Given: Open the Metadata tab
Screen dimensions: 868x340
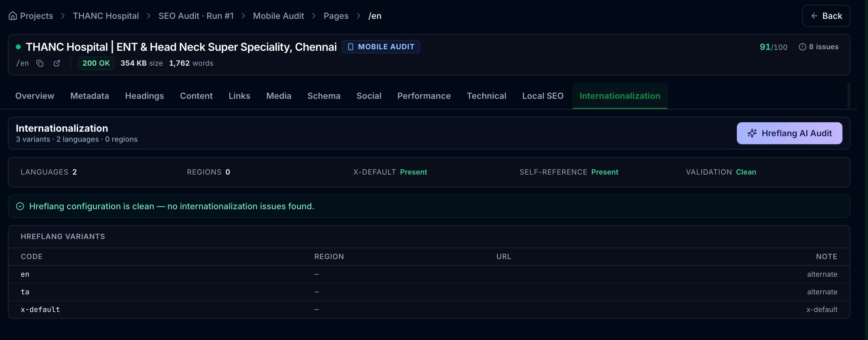Looking at the screenshot, I should point(90,96).
